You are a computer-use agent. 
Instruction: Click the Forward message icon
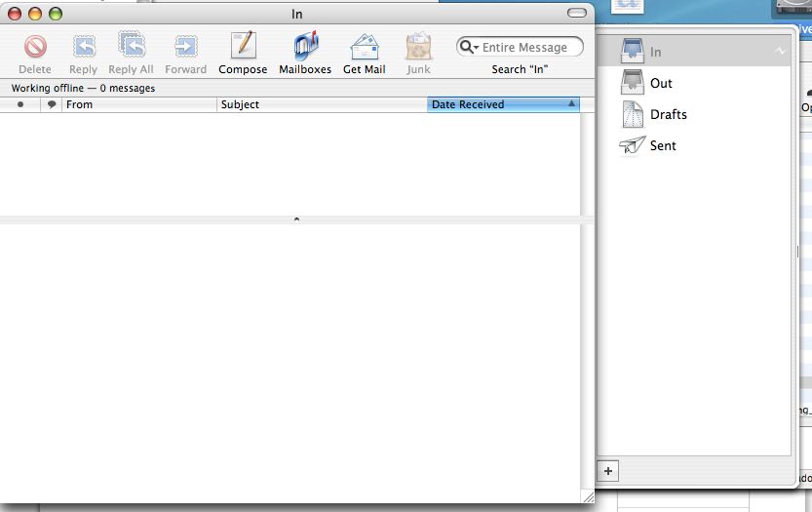(185, 47)
